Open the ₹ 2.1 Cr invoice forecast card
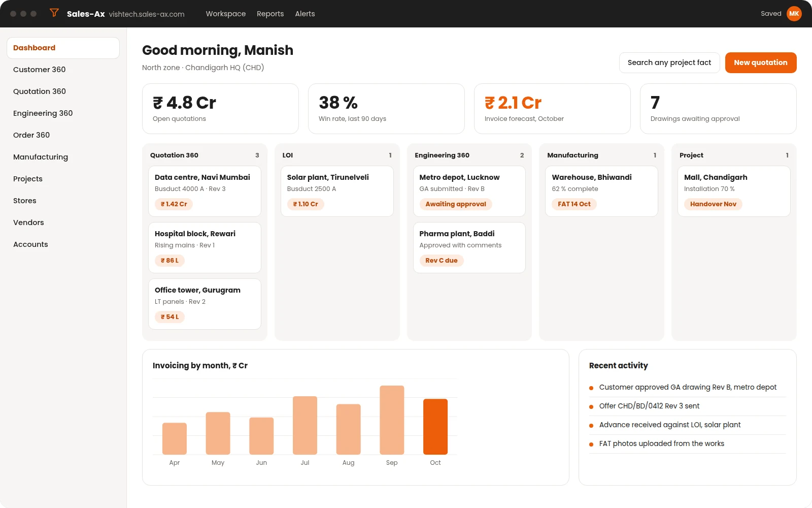 tap(552, 109)
